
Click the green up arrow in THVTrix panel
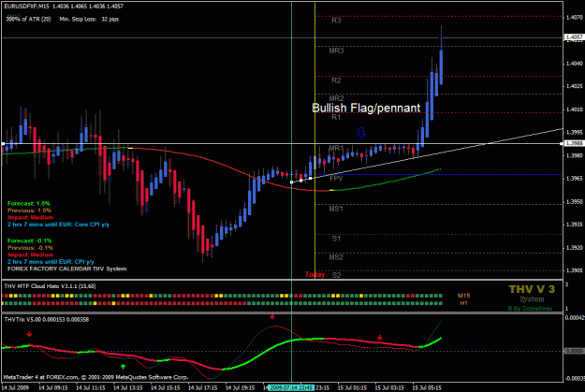(x=124, y=367)
